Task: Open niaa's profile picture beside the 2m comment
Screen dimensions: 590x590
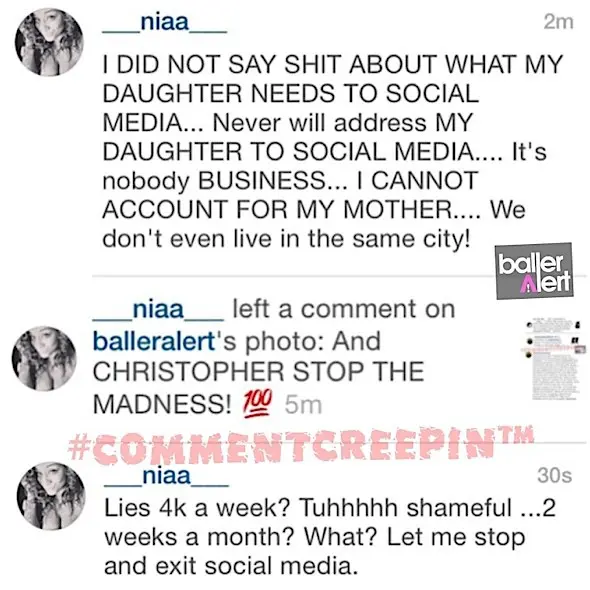Action: (x=49, y=43)
